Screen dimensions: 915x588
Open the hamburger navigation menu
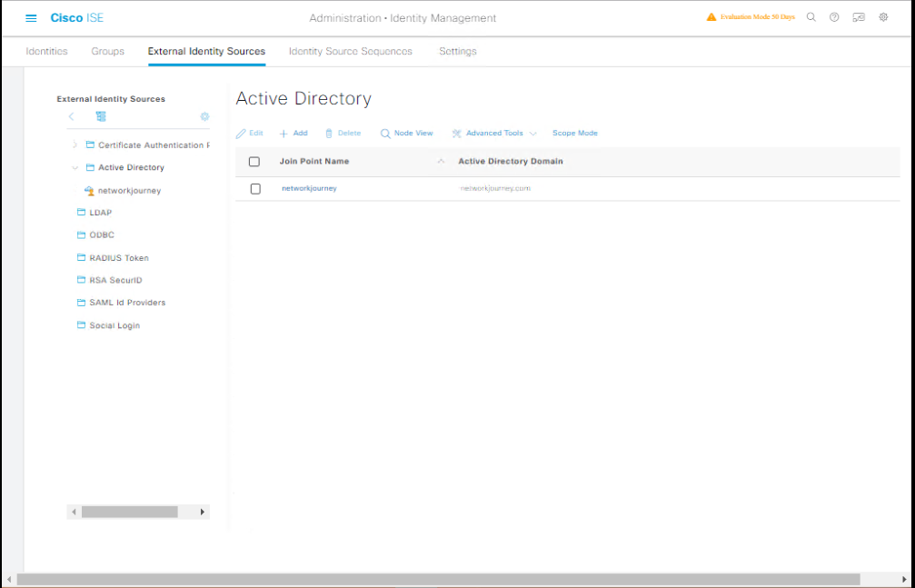coord(31,18)
